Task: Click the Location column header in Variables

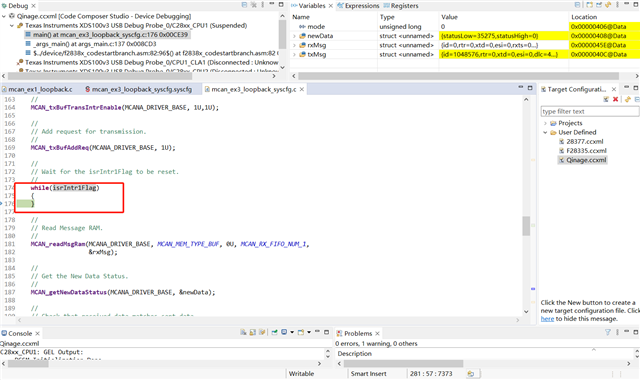Action: pyautogui.click(x=584, y=17)
